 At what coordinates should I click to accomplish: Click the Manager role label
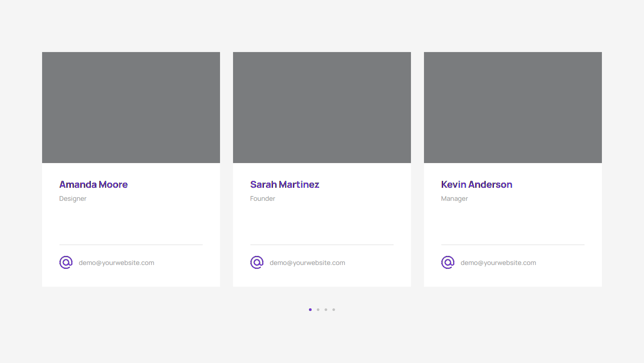(x=454, y=199)
